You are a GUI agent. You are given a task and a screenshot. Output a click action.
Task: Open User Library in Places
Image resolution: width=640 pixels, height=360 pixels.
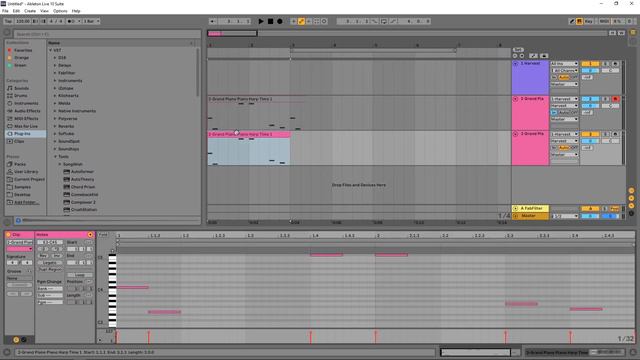point(26,172)
